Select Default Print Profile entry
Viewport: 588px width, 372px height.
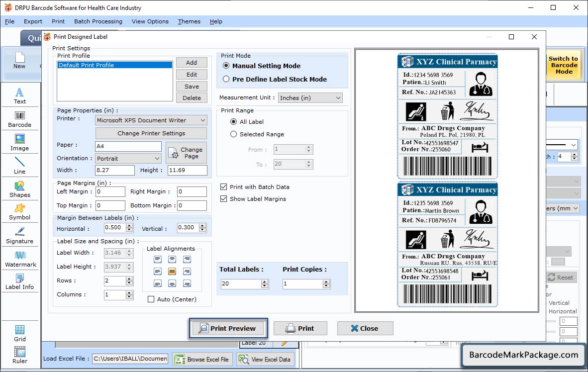pyautogui.click(x=115, y=65)
